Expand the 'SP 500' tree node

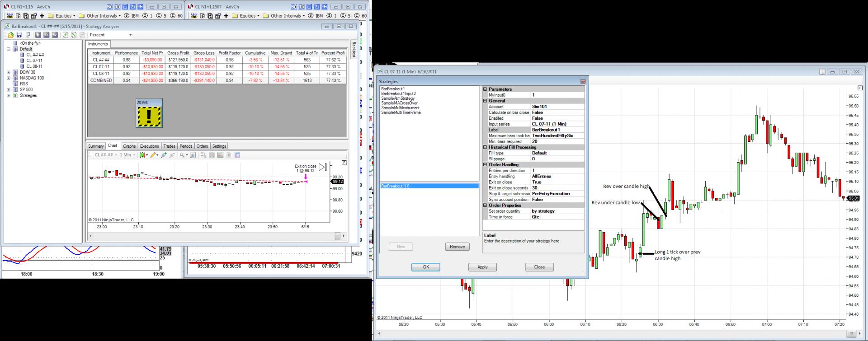point(9,90)
